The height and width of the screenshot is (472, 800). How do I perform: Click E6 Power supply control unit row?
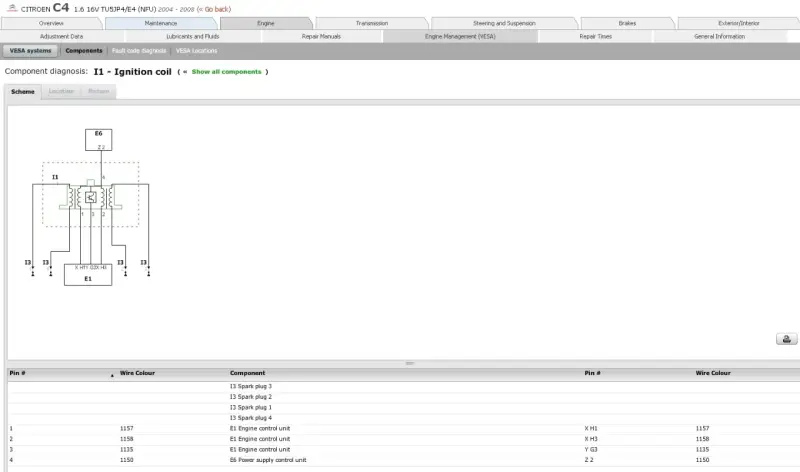(x=404, y=460)
